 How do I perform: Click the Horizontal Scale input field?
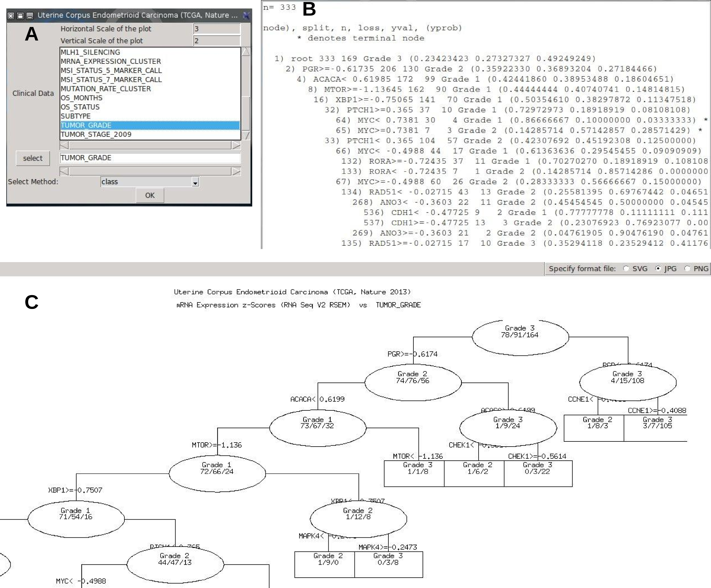click(217, 29)
